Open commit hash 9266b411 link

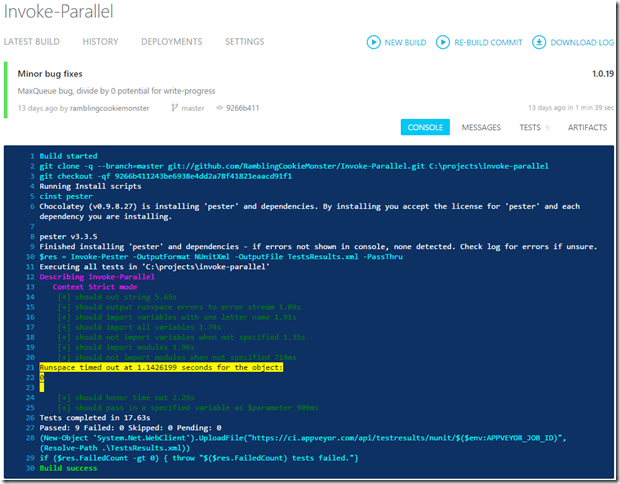point(242,108)
